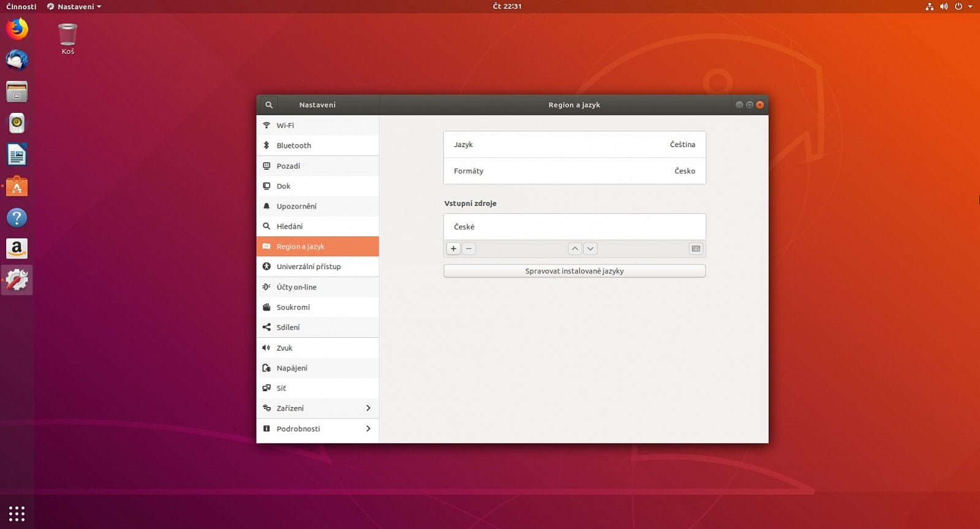Open Univerzální přístup panel
This screenshot has width=980, height=529.
(x=317, y=267)
